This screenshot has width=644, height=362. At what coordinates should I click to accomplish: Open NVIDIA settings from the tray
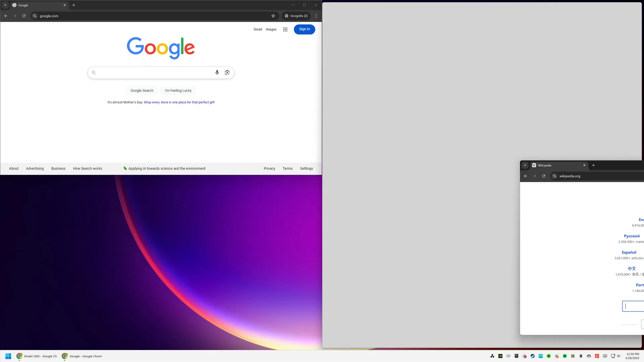pos(500,356)
